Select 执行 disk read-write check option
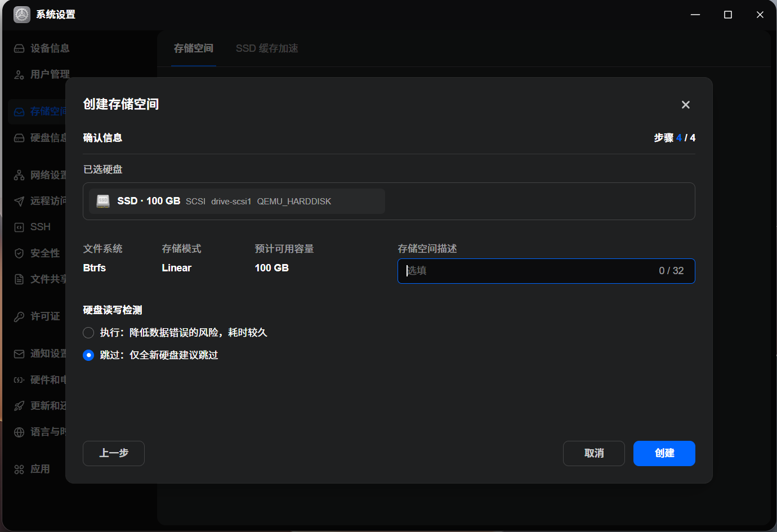Image resolution: width=777 pixels, height=532 pixels. (x=88, y=333)
